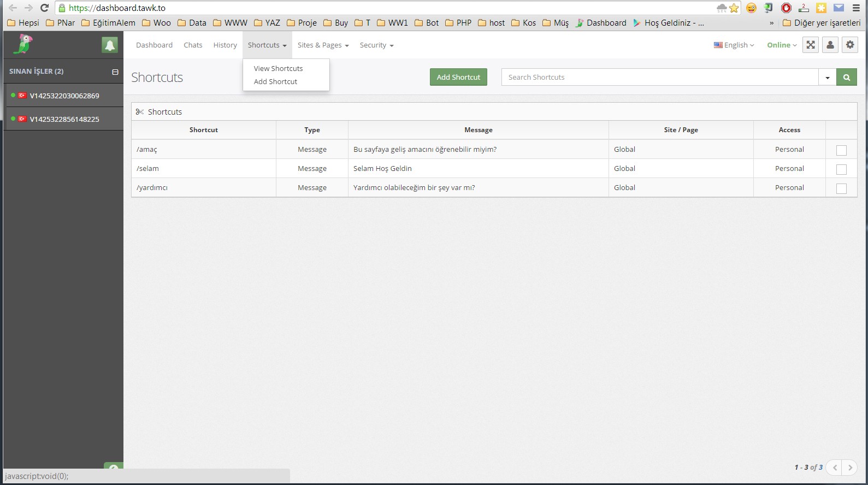Check the box for /selam shortcut

coord(841,169)
